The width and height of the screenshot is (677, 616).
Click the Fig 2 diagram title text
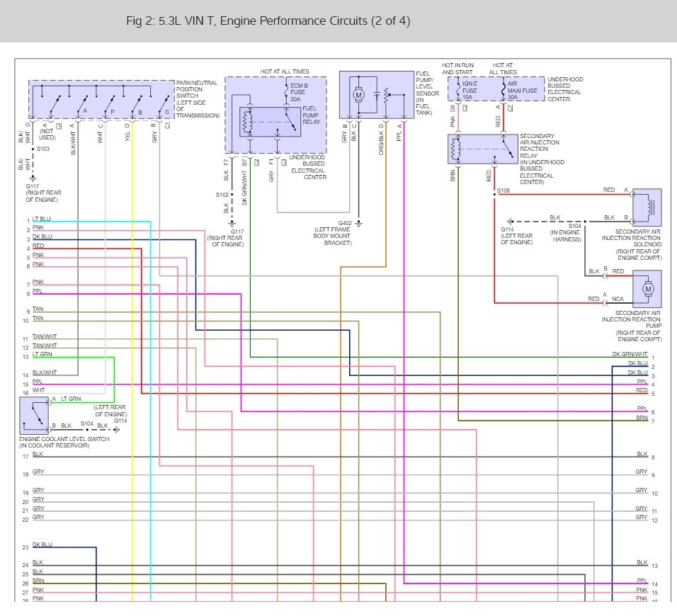point(268,21)
